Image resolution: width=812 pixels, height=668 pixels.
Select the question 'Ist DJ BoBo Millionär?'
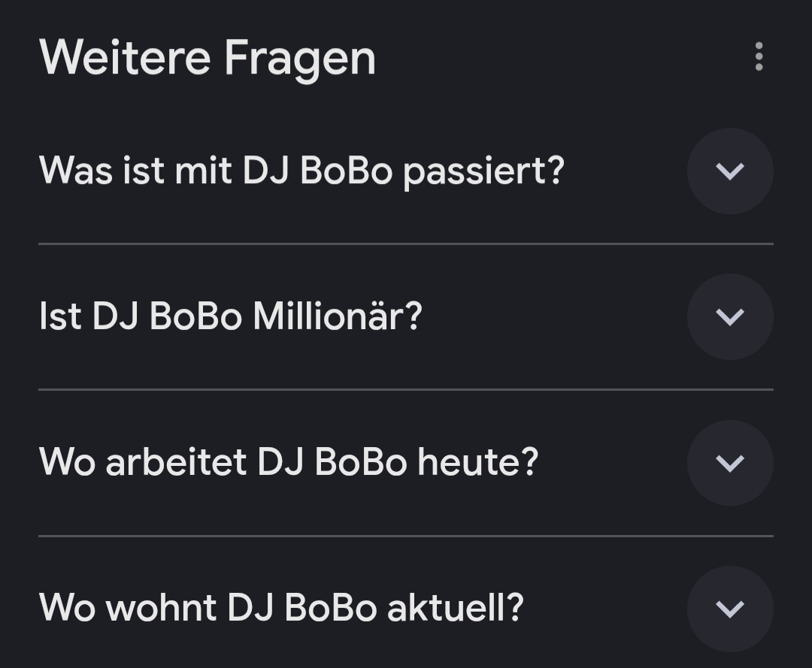click(230, 317)
